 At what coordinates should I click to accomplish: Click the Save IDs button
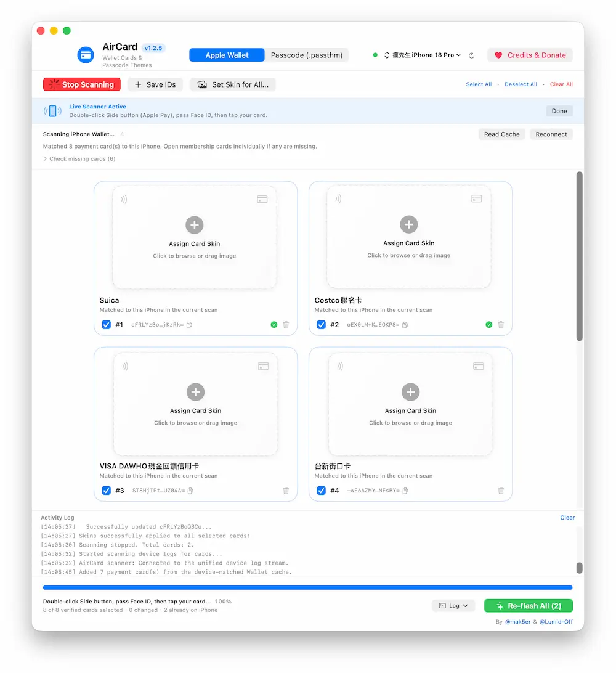point(155,84)
